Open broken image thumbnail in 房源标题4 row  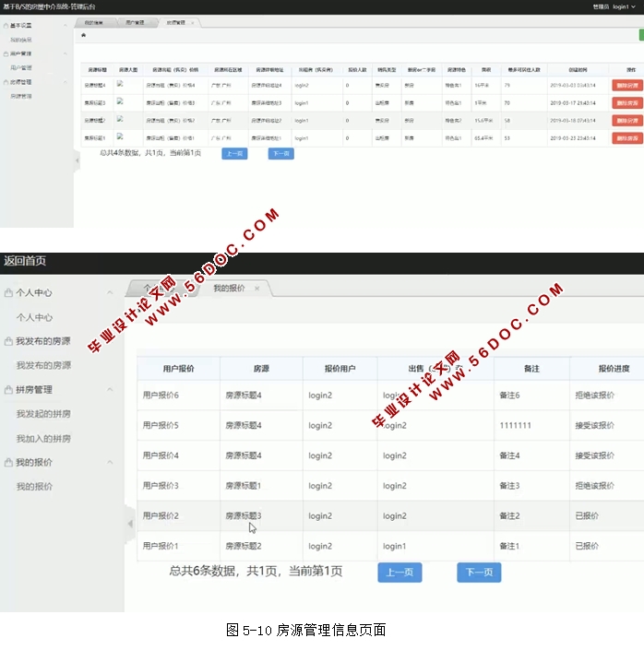click(120, 84)
